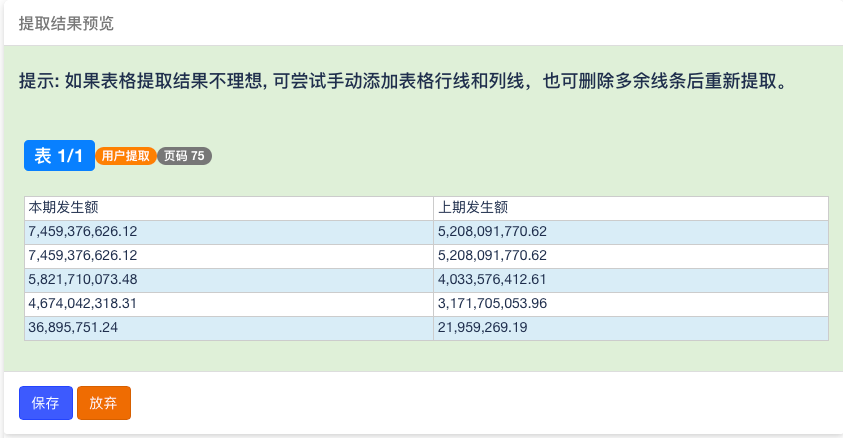
Task: Click the empty green area below the table
Action: [425, 356]
